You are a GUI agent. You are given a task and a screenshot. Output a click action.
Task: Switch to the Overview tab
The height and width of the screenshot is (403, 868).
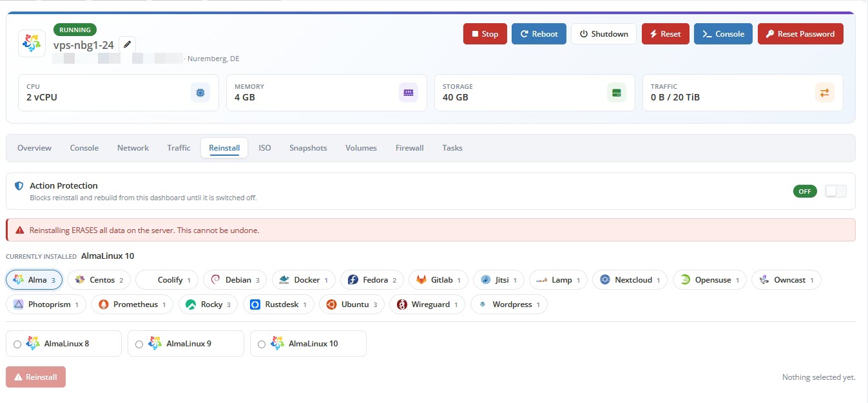pyautogui.click(x=34, y=148)
